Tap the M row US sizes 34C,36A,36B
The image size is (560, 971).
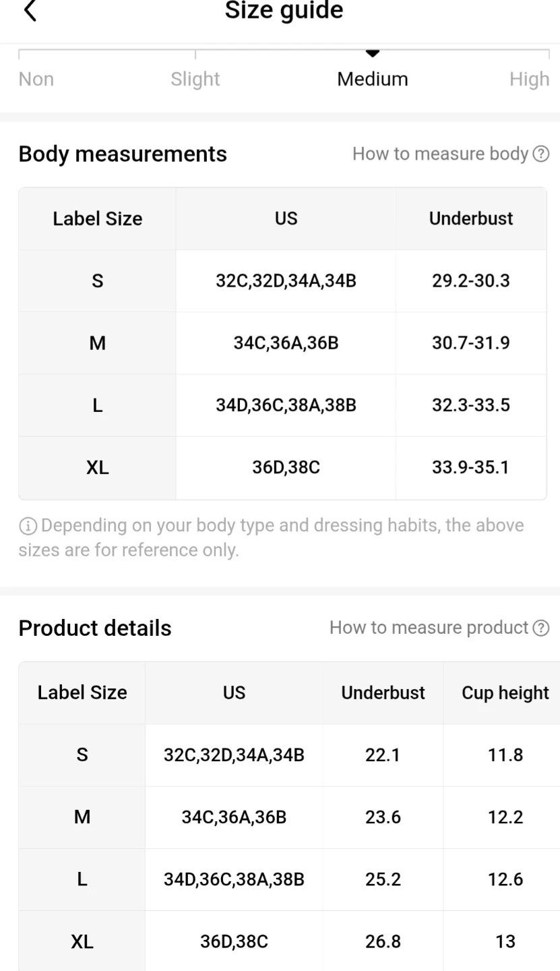coord(286,343)
